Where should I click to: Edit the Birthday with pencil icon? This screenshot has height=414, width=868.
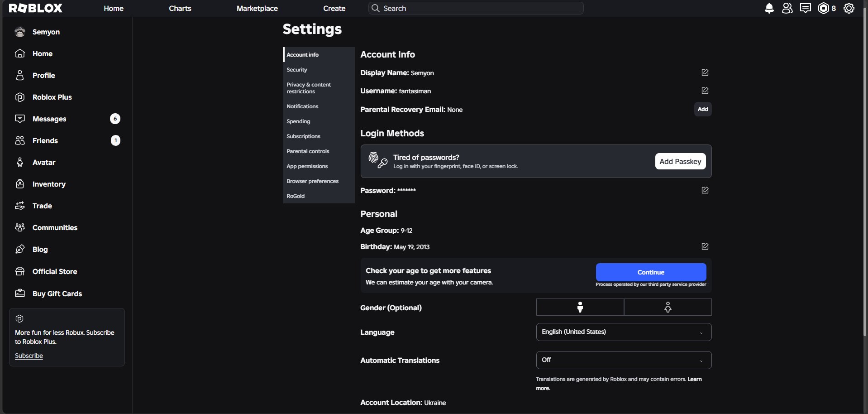[705, 246]
